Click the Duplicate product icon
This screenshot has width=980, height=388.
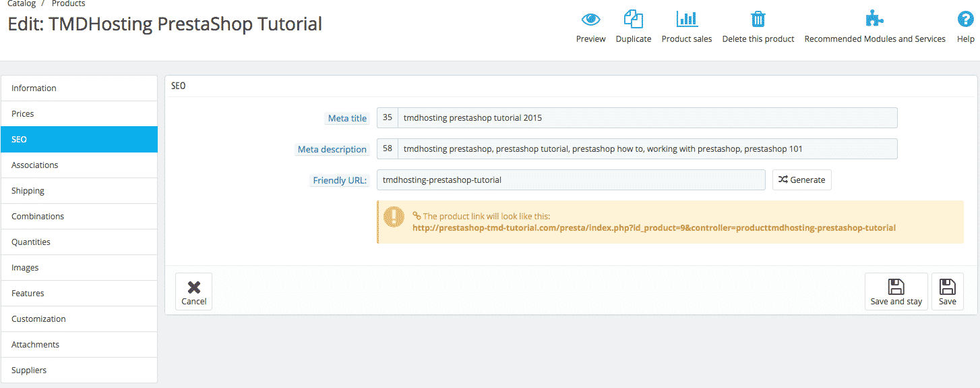(x=634, y=19)
